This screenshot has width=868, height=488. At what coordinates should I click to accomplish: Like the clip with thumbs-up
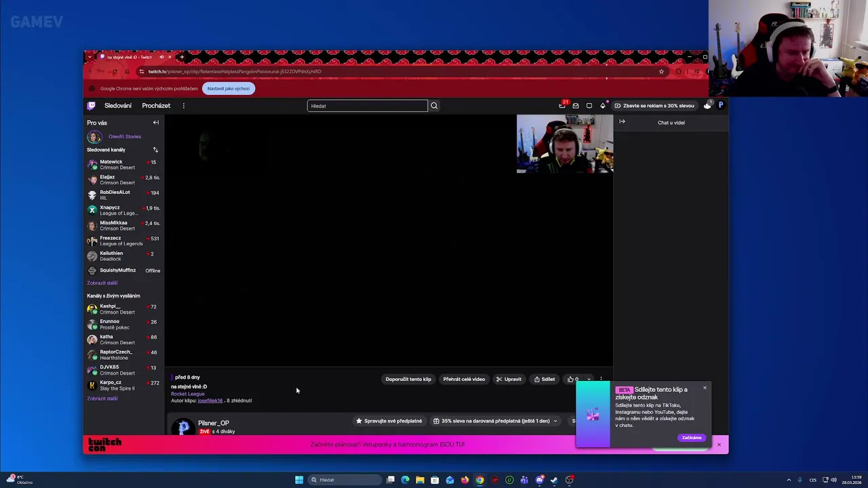tap(572, 380)
